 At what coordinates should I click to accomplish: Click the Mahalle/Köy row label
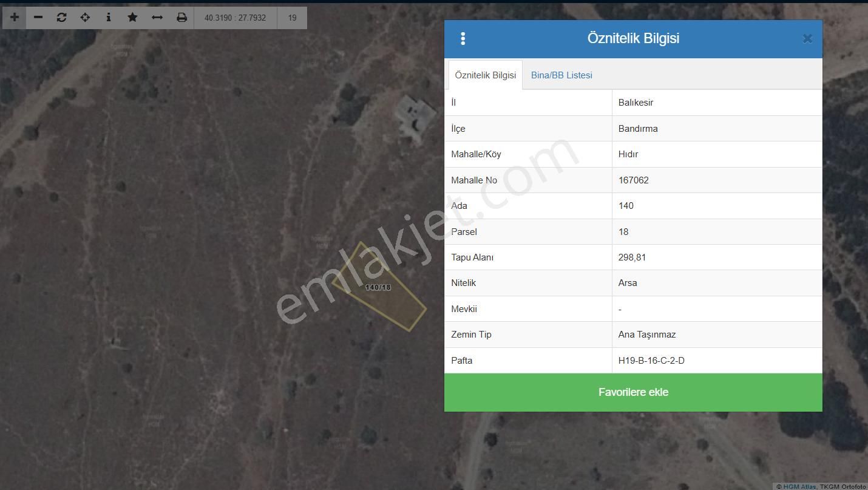[x=476, y=154]
